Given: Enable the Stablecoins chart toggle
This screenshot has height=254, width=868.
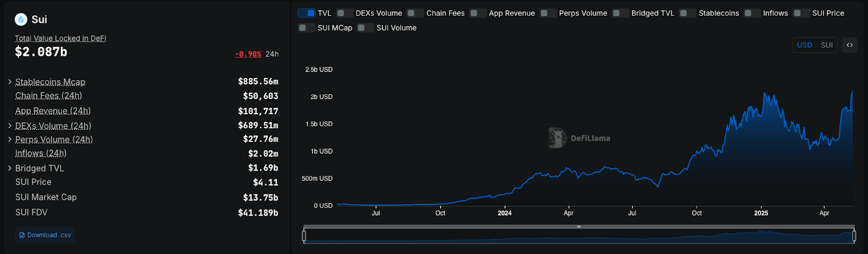Looking at the screenshot, I should pos(687,13).
